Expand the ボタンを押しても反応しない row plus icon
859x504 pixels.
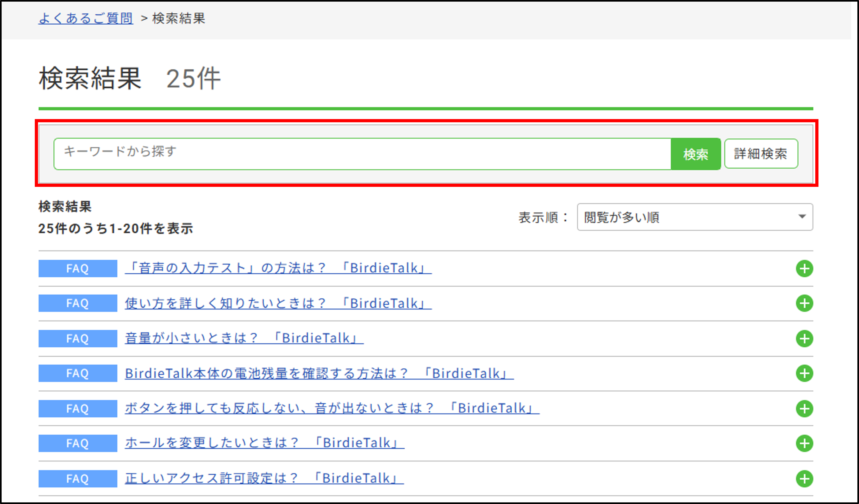point(804,409)
